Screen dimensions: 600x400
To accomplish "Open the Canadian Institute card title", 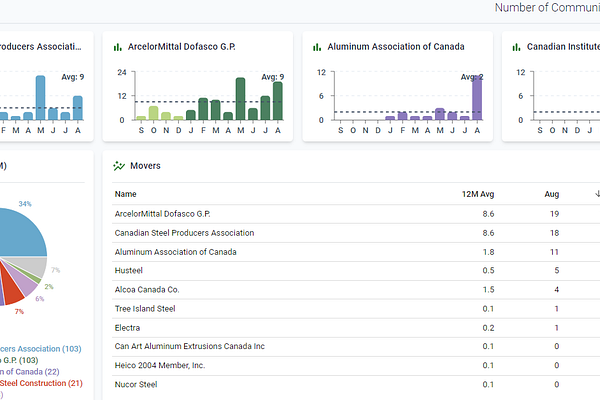I will tap(563, 47).
